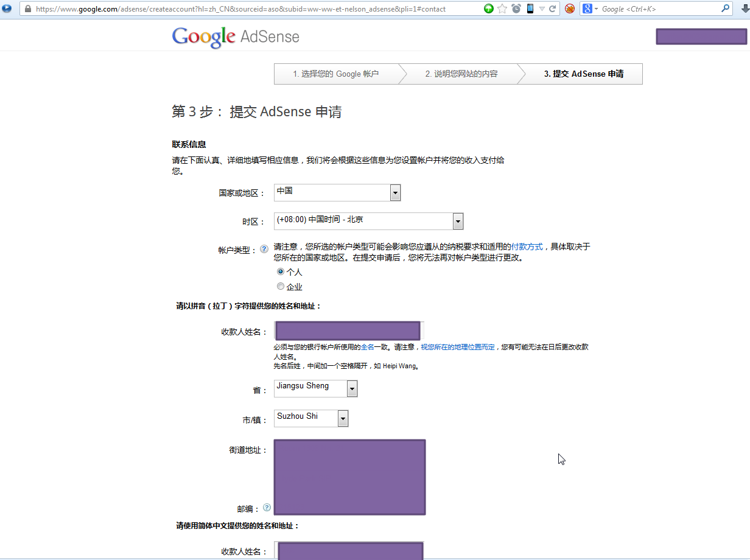Select the 个人 account type radio

tap(281, 271)
